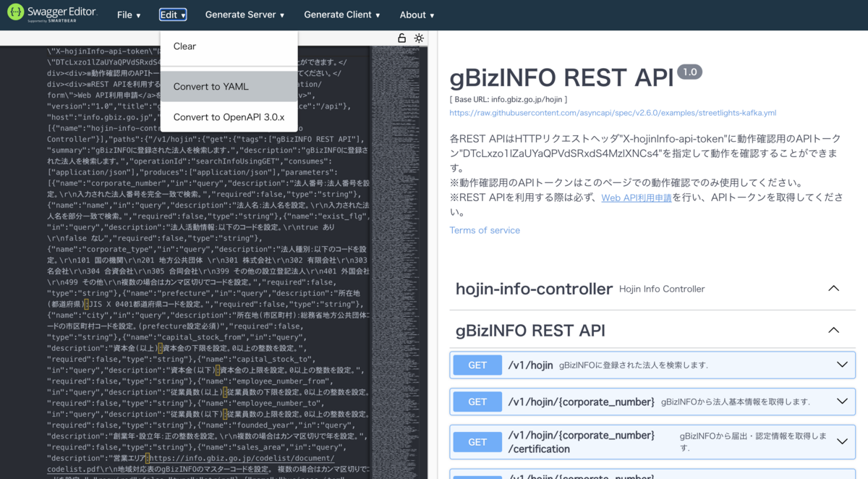Select Convert to OpenAPI 3.0.x
The image size is (868, 479).
(229, 117)
